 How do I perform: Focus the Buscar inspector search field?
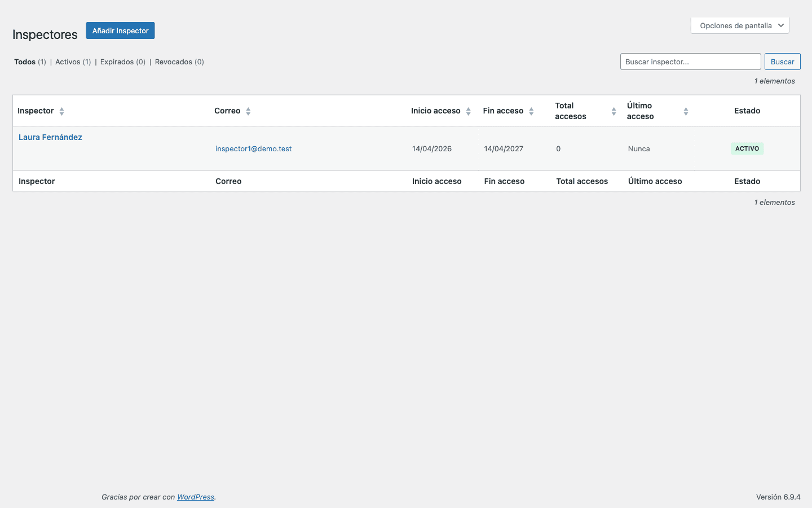690,62
